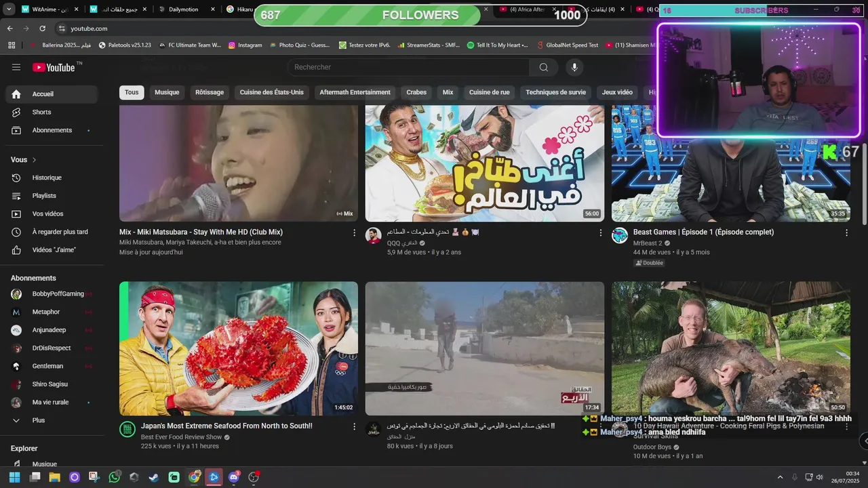868x488 pixels.
Task: Reload the page in the browser
Action: 42,28
